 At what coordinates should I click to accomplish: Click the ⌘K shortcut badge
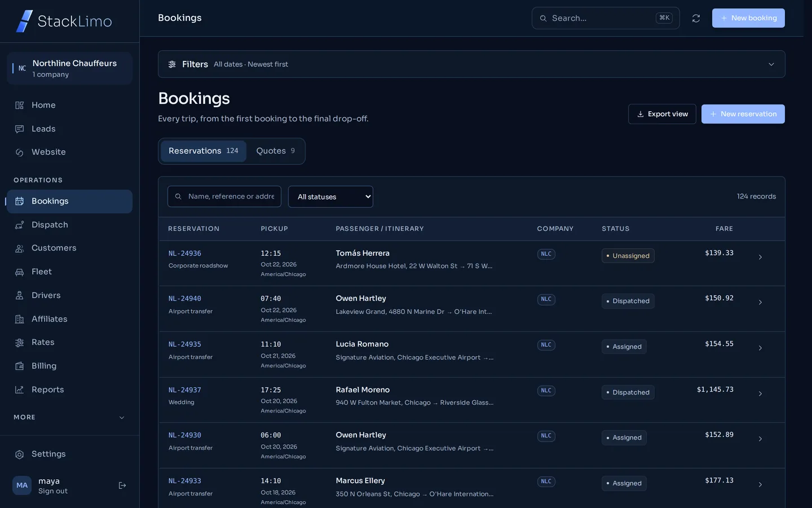coord(664,18)
